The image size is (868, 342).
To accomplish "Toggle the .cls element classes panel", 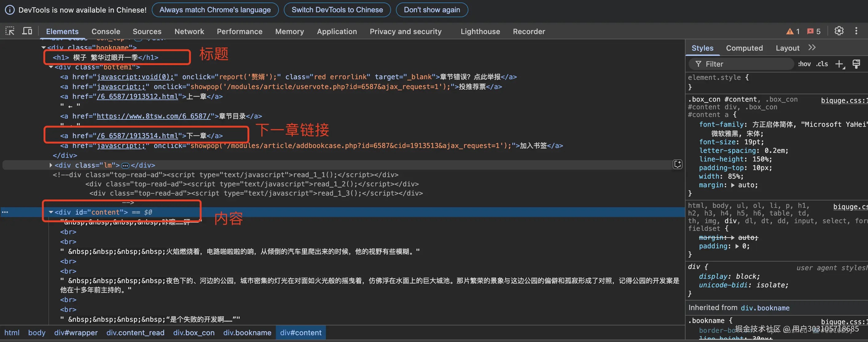I will [822, 64].
